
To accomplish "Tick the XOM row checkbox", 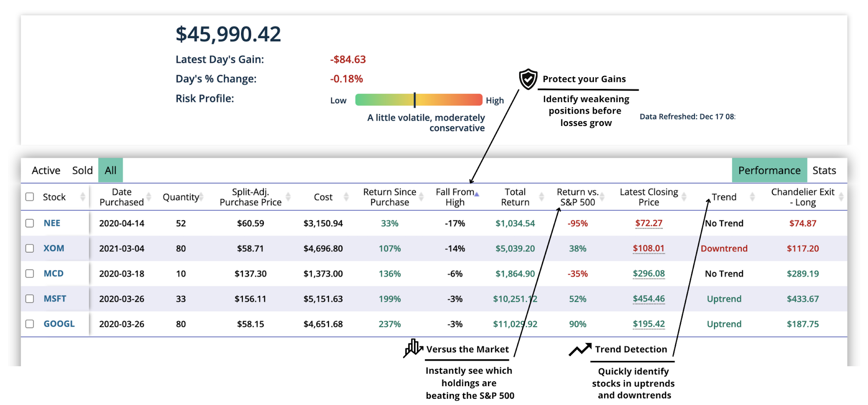I will [x=30, y=249].
